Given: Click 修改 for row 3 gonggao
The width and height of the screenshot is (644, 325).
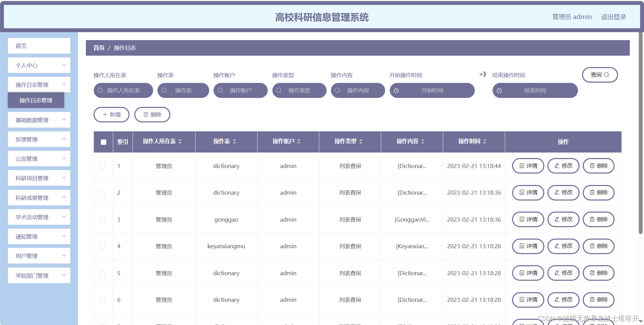Looking at the screenshot, I should click(563, 220).
